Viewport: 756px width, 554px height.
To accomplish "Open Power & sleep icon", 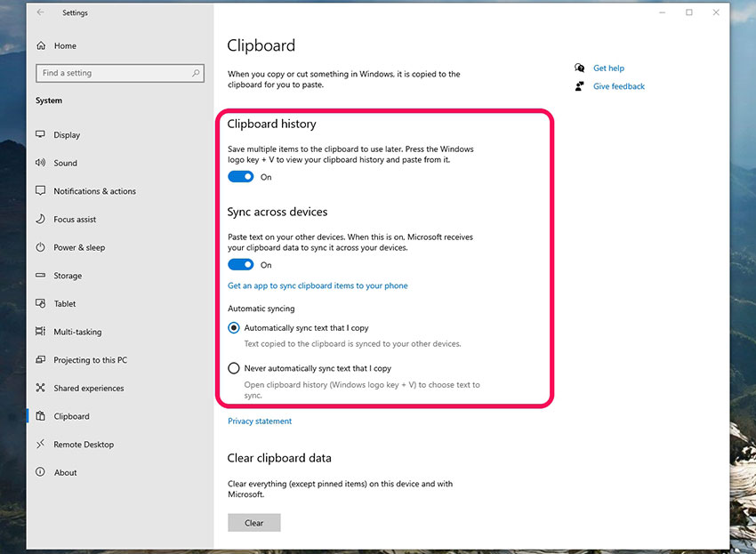I will click(40, 247).
